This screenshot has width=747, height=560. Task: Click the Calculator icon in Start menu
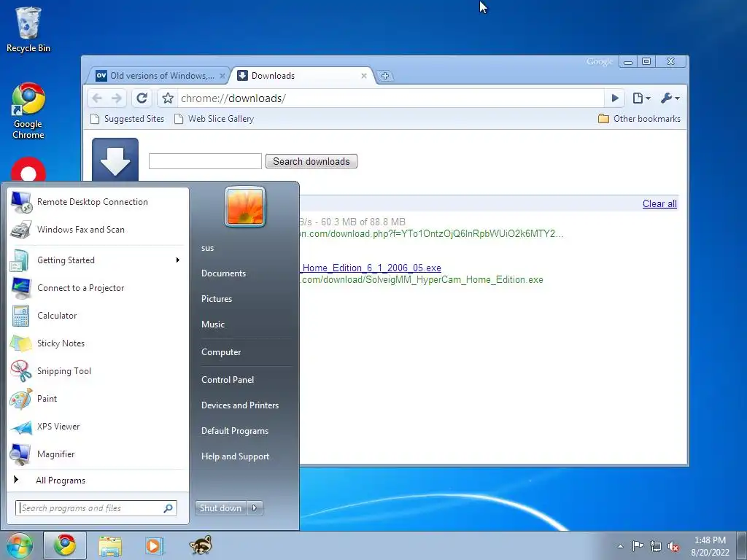pos(21,316)
